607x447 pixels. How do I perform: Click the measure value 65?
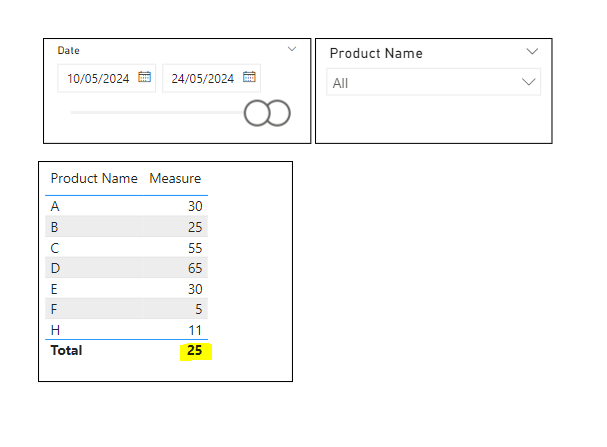tap(195, 268)
